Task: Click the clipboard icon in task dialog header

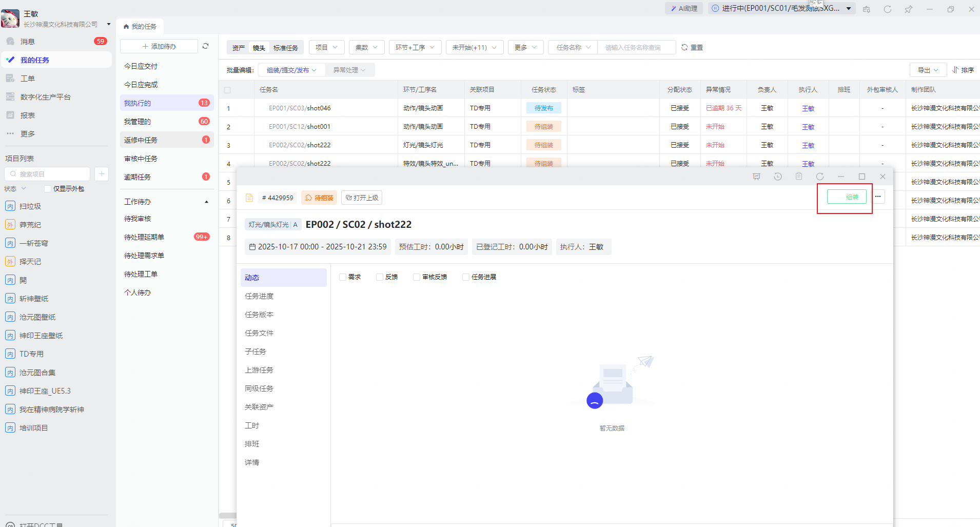Action: [x=799, y=177]
